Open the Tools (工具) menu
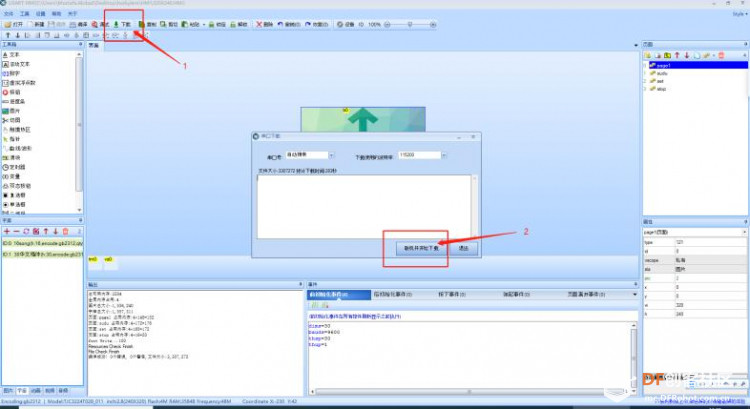The image size is (750, 409). [24, 14]
